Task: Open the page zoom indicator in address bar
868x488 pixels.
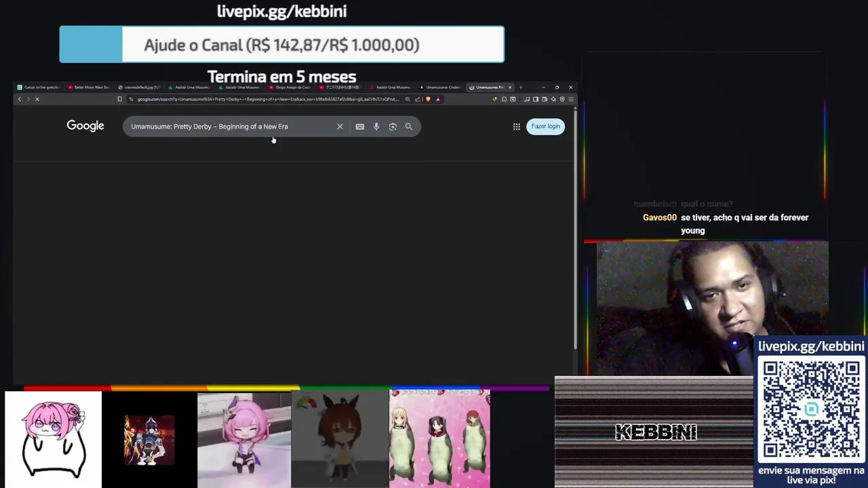Action: click(408, 99)
